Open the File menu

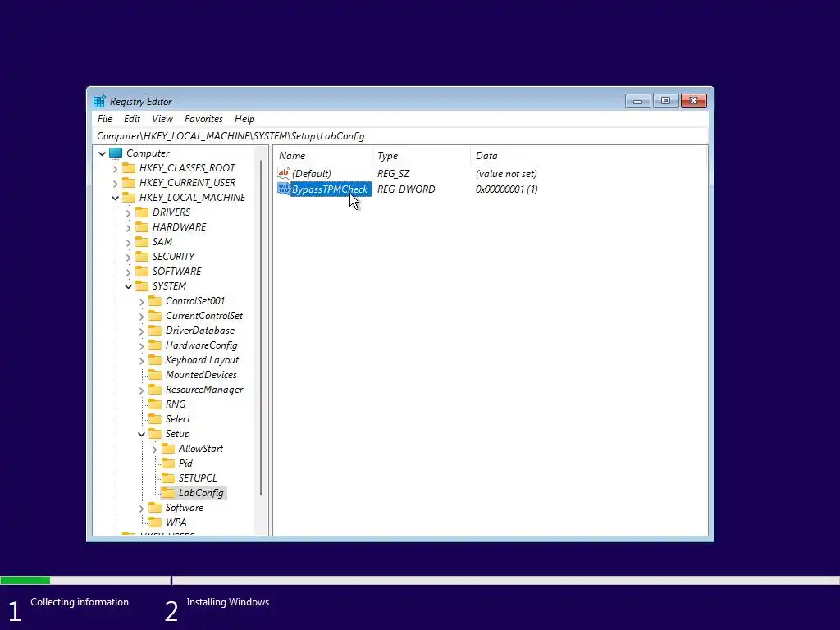point(104,119)
